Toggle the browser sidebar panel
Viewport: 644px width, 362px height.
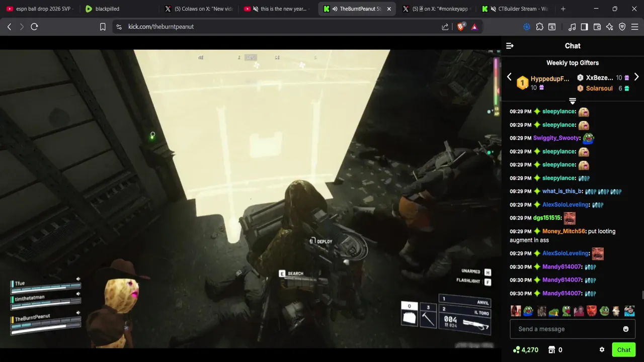tap(584, 27)
